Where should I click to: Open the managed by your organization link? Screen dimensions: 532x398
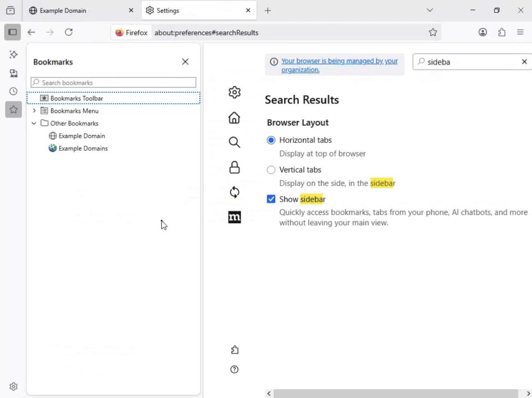pos(340,65)
